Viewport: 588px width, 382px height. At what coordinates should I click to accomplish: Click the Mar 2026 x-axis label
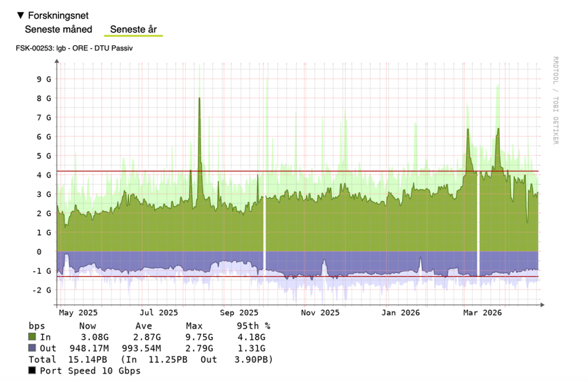tap(482, 313)
